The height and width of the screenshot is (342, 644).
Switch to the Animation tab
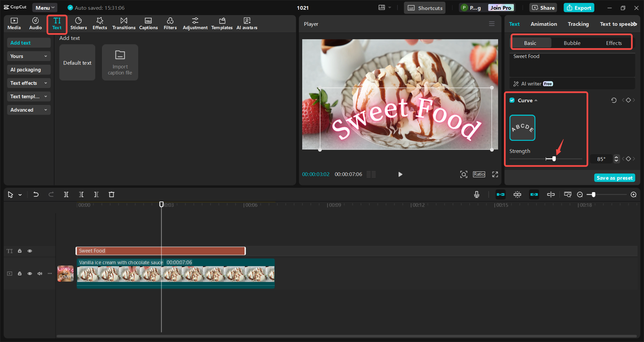[x=544, y=24]
